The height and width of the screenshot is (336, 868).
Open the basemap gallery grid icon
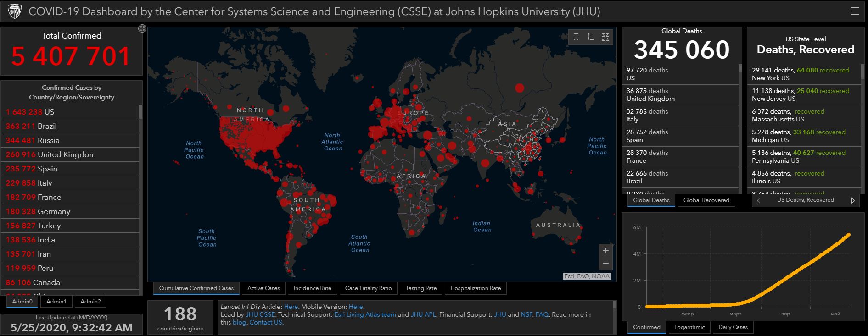tap(605, 37)
